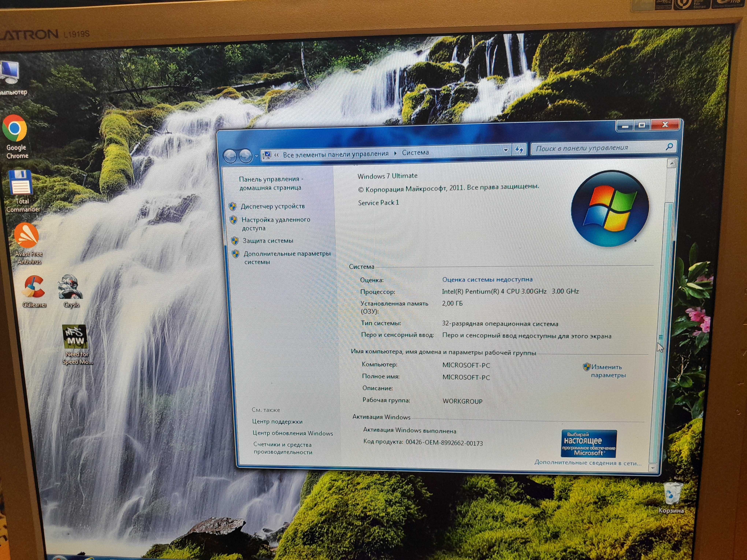This screenshot has width=747, height=560.
Task: Open Avast Free Antivirus shortcut
Action: tap(28, 244)
